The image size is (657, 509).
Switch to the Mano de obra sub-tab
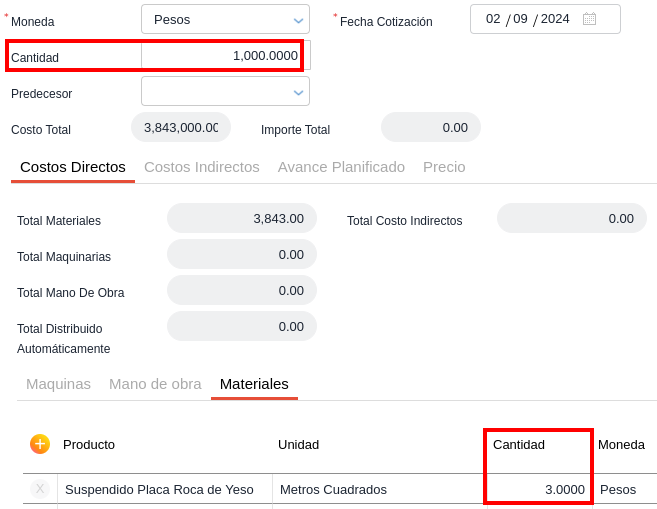click(155, 384)
